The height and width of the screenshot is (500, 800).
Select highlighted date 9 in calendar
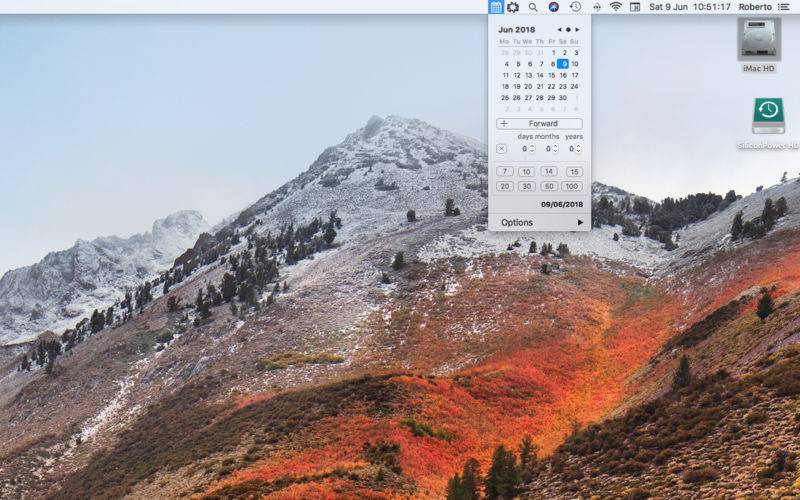coord(563,64)
